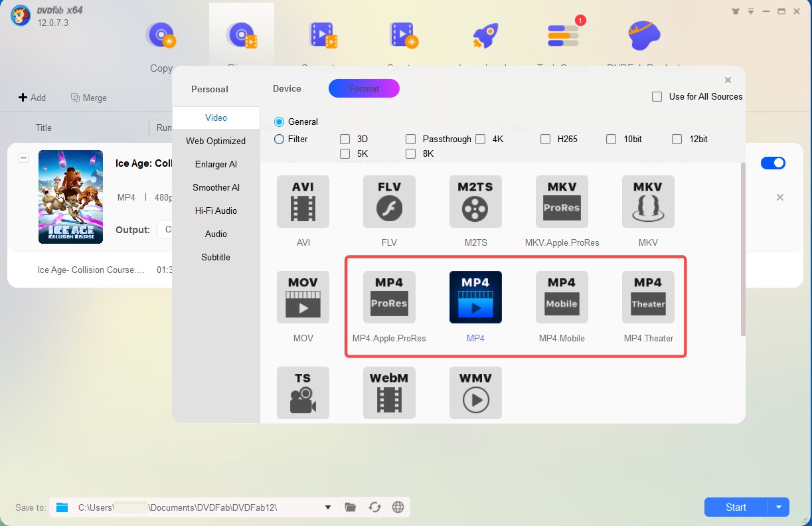Image resolution: width=812 pixels, height=526 pixels.
Task: Select Video in the sidebar
Action: pos(216,118)
